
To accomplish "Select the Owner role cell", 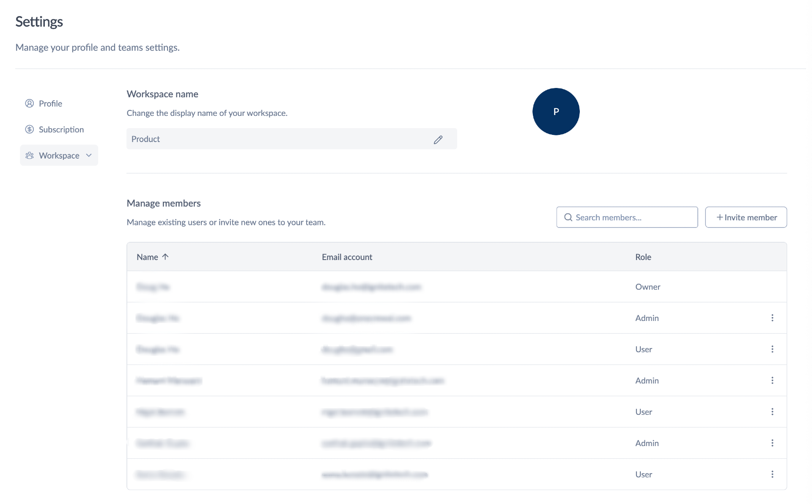I will [x=647, y=287].
